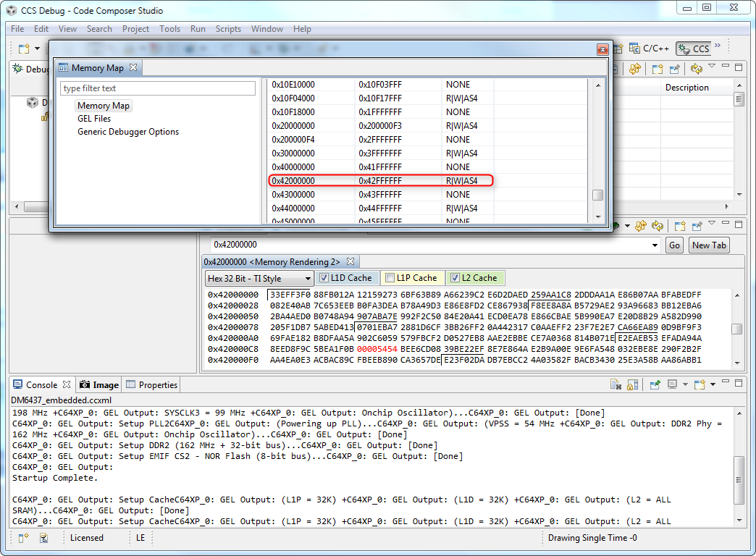Image resolution: width=756 pixels, height=556 pixels.
Task: Click memory map table vertical scrollbar thumb
Action: click(x=597, y=195)
